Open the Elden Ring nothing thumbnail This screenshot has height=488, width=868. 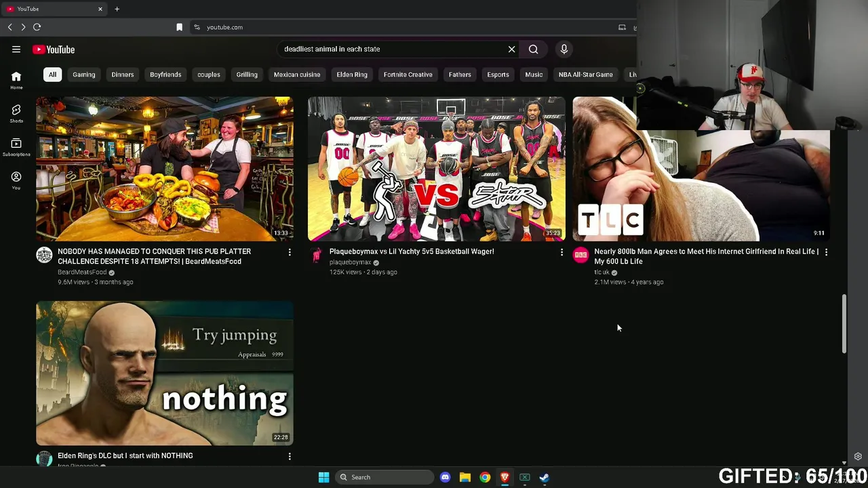[x=165, y=373]
